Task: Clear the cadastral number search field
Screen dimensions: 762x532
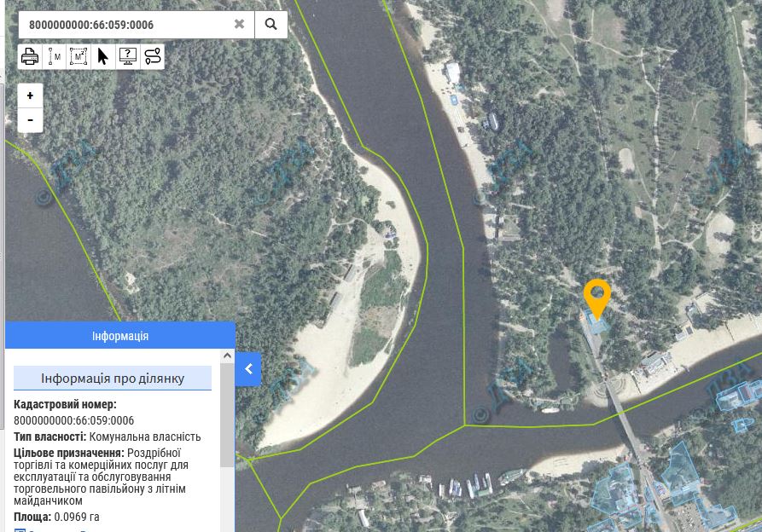Action: (240, 24)
